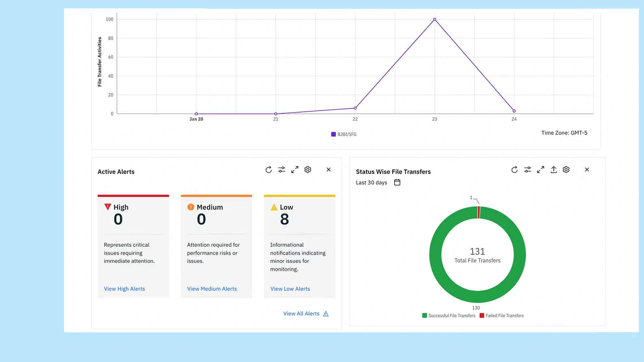644x362 pixels.
Task: Refresh Status Wise File Transfers widget
Action: [x=514, y=170]
